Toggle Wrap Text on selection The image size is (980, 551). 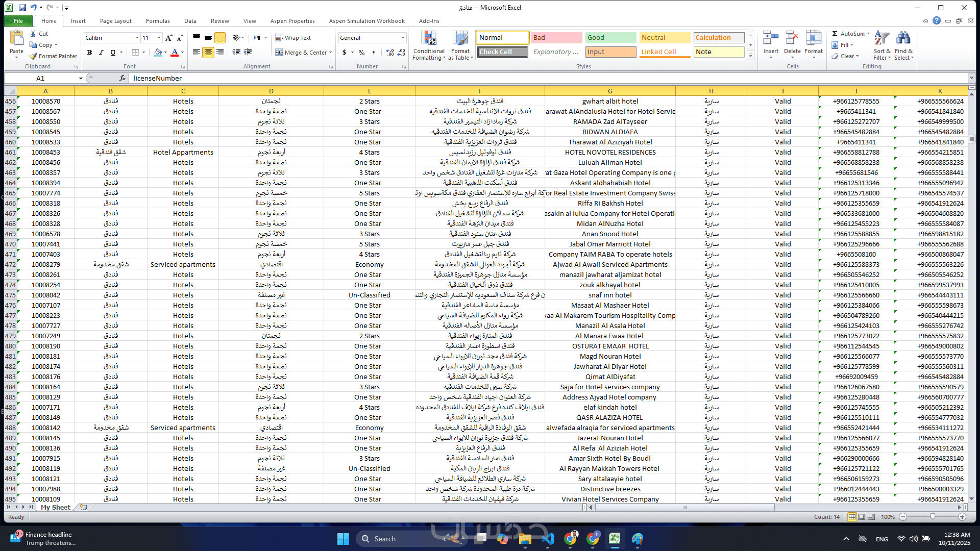coord(293,38)
